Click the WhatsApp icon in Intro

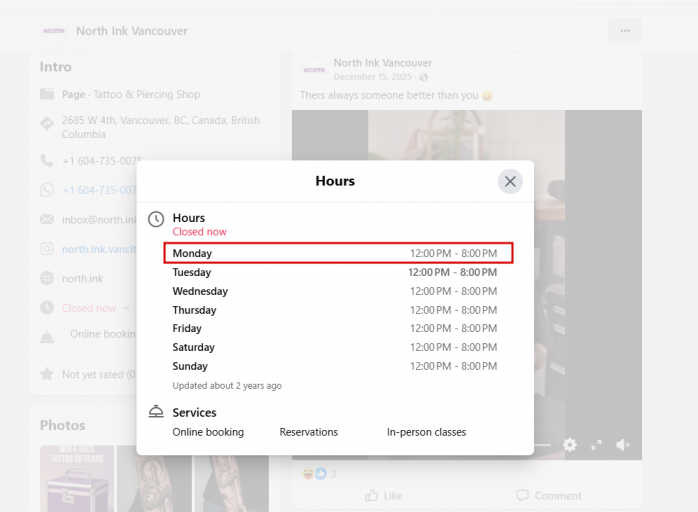coord(47,190)
